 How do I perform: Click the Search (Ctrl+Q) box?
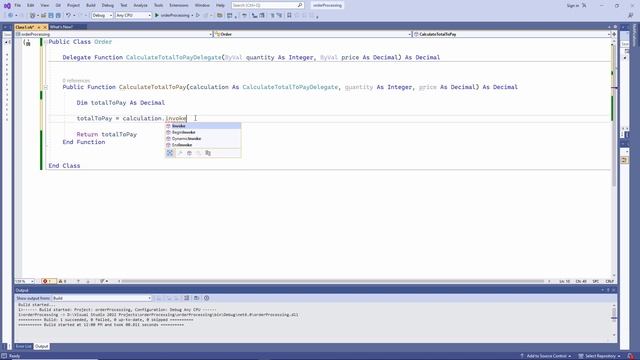tap(267, 5)
